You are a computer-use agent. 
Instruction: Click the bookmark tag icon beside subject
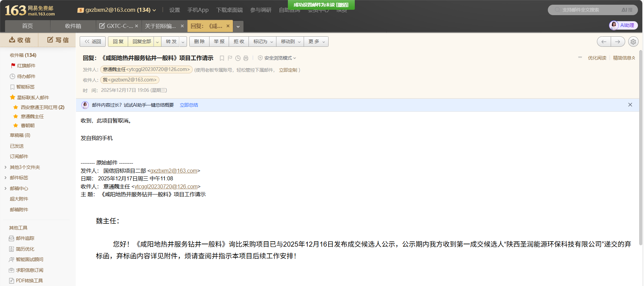222,58
